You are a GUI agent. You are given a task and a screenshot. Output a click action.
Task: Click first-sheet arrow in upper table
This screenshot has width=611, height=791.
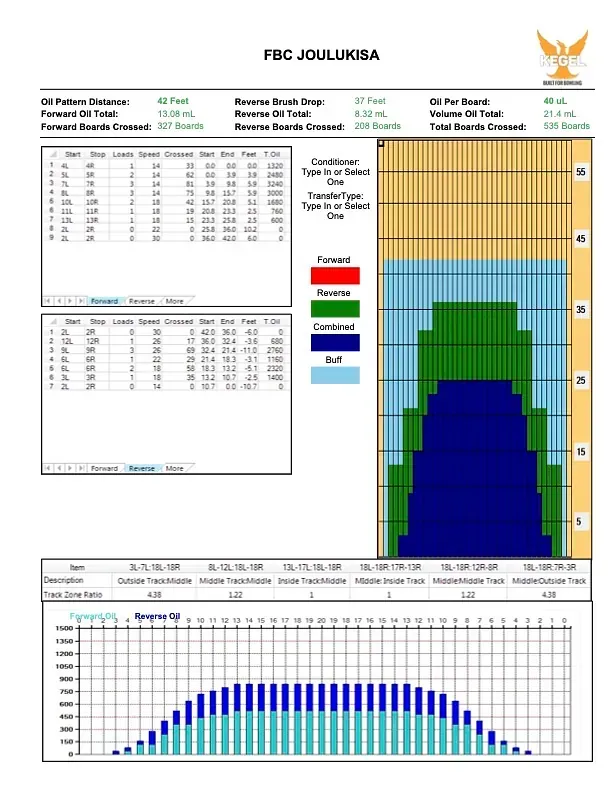pos(47,300)
